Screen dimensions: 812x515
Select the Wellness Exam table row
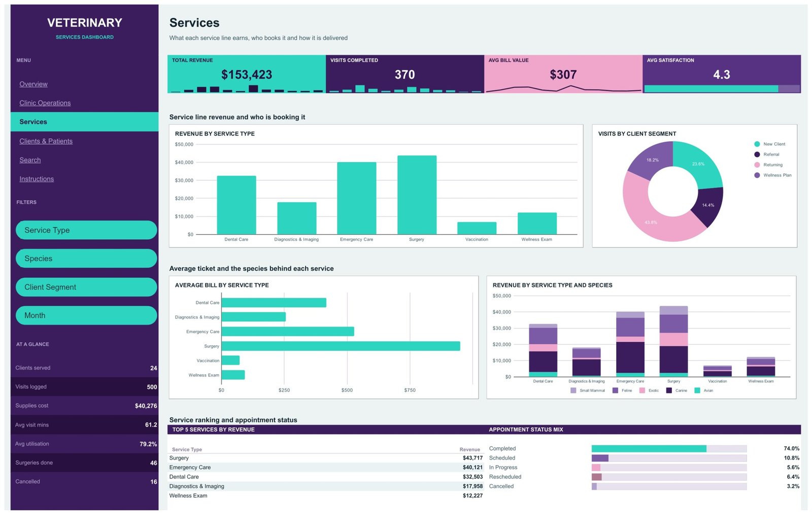click(326, 496)
